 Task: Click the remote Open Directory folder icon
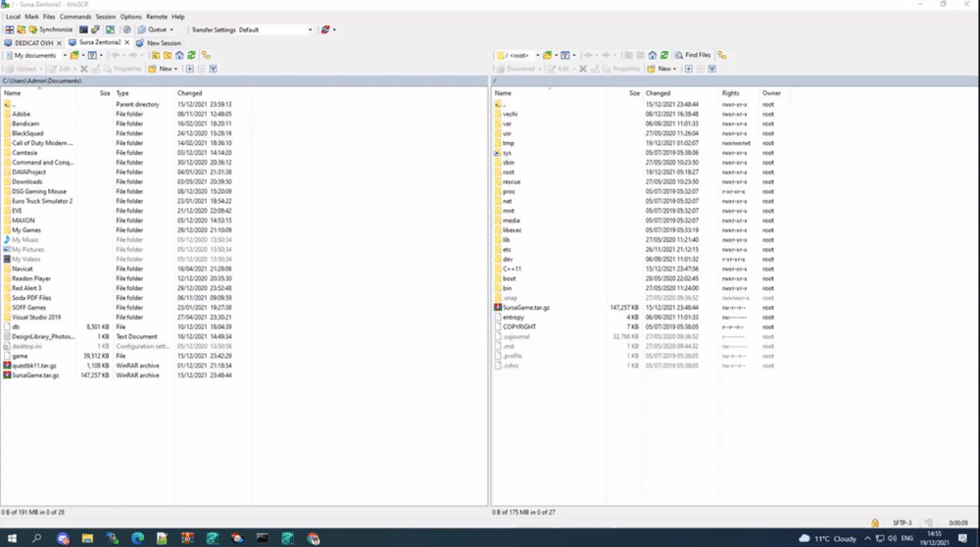547,56
